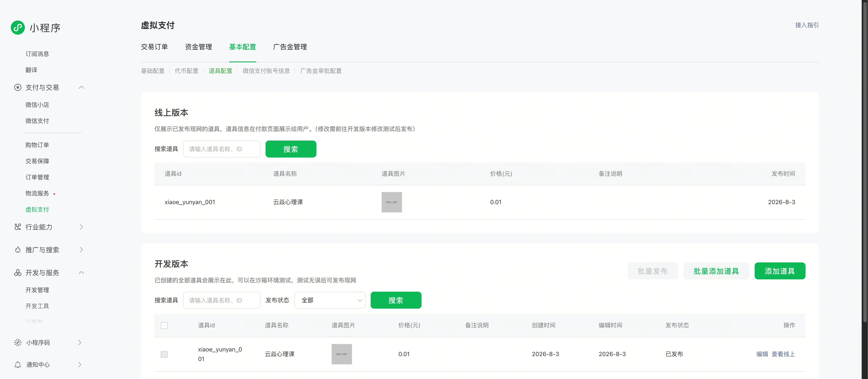Click 搜索 button in 开发版本 section
The height and width of the screenshot is (379, 868).
(x=396, y=300)
